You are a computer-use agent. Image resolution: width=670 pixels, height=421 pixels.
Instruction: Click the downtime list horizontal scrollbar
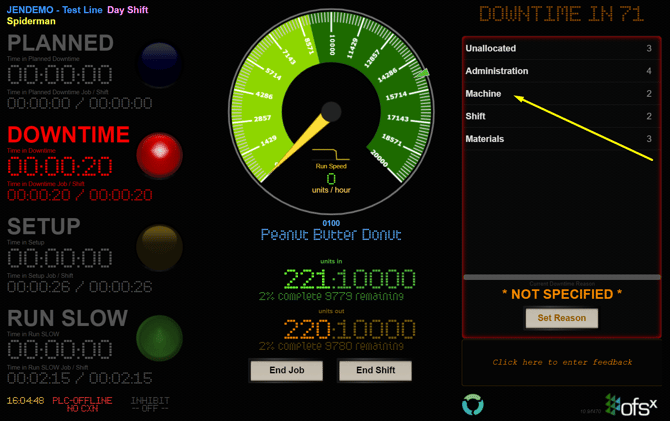click(x=561, y=277)
